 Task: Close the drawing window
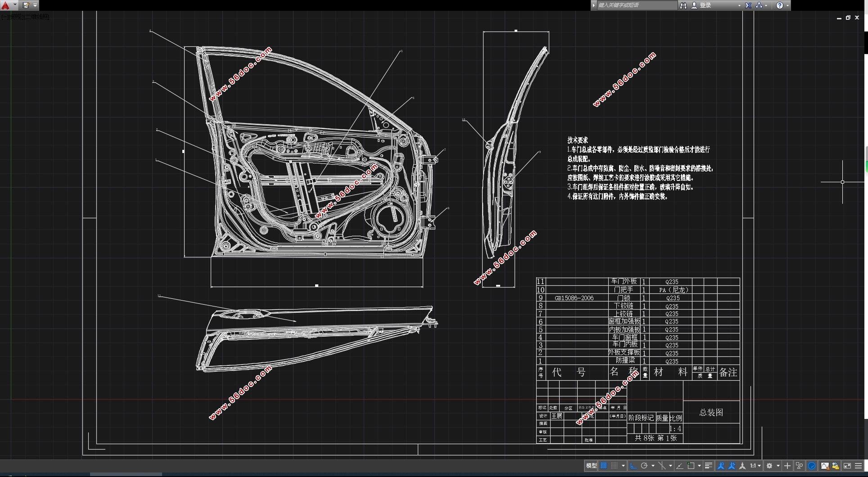pyautogui.click(x=857, y=18)
